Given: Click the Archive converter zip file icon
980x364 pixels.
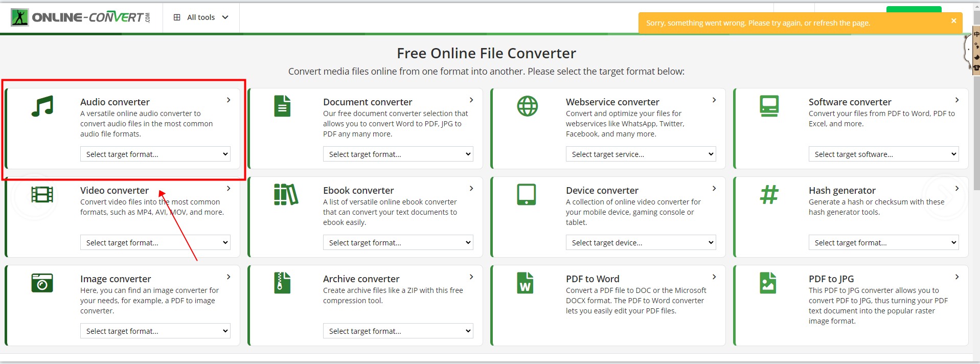Looking at the screenshot, I should [282, 283].
